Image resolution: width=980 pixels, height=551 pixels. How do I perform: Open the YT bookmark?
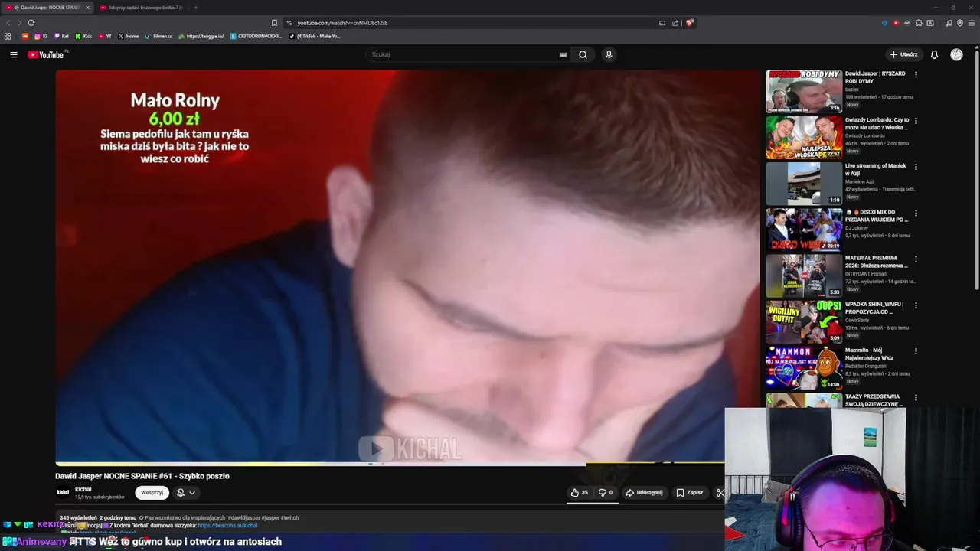(105, 36)
